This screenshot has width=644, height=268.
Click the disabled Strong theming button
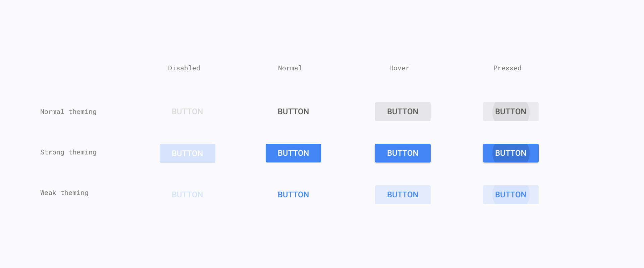coord(187,153)
